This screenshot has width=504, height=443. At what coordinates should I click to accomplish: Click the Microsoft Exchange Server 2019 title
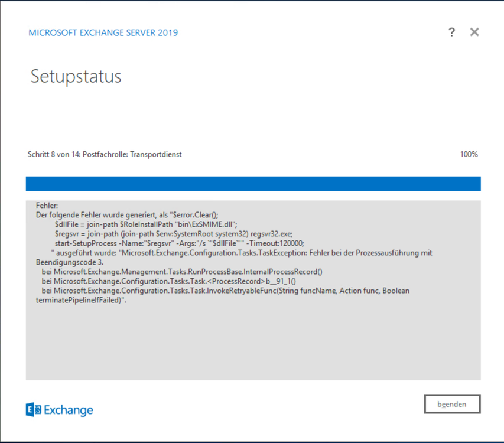pyautogui.click(x=103, y=32)
